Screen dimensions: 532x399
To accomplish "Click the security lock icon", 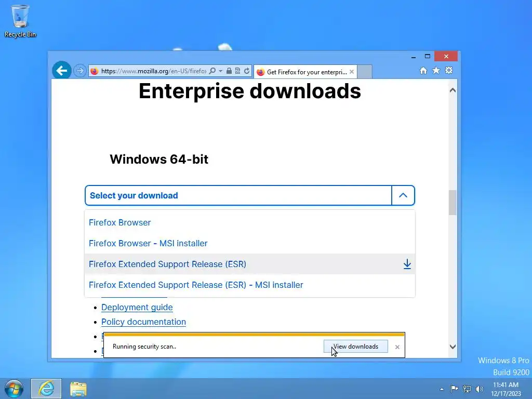I will click(229, 71).
